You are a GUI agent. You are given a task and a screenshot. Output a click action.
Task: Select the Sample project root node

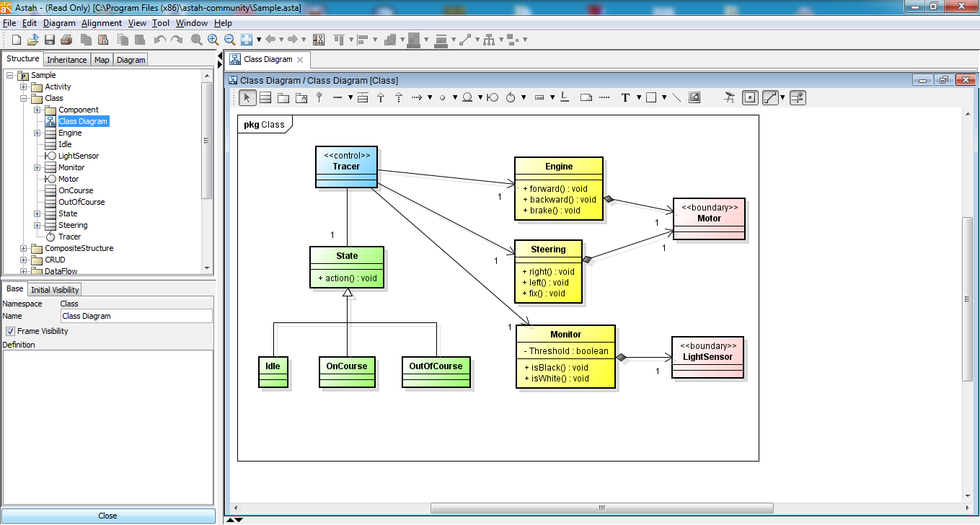(x=43, y=75)
